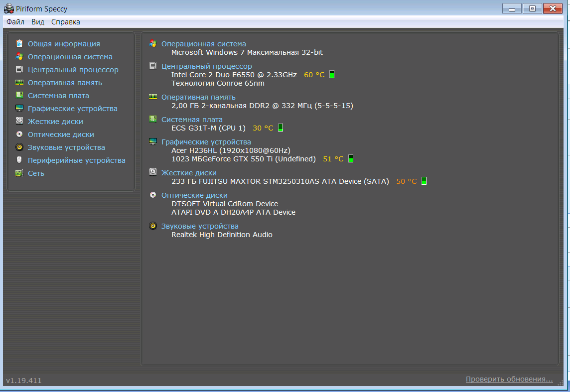Click the Windows flag icon in the summary panel
Image resolution: width=570 pixels, height=392 pixels.
coord(153,44)
